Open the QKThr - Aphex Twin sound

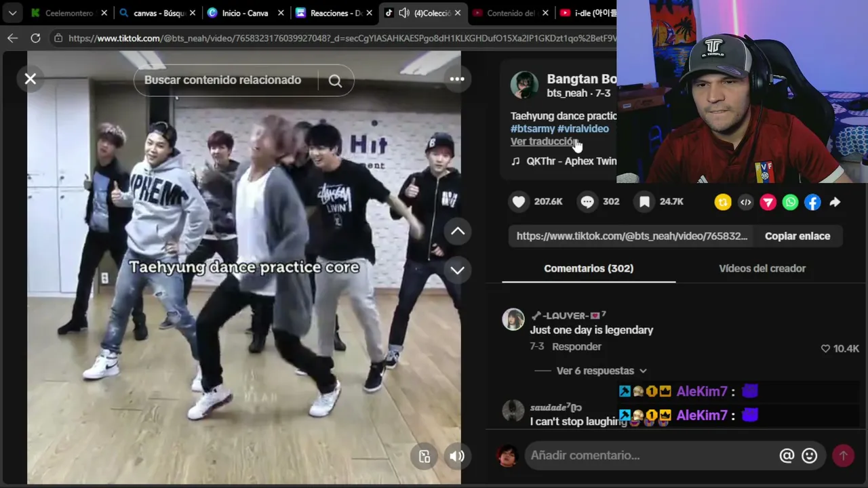click(564, 161)
